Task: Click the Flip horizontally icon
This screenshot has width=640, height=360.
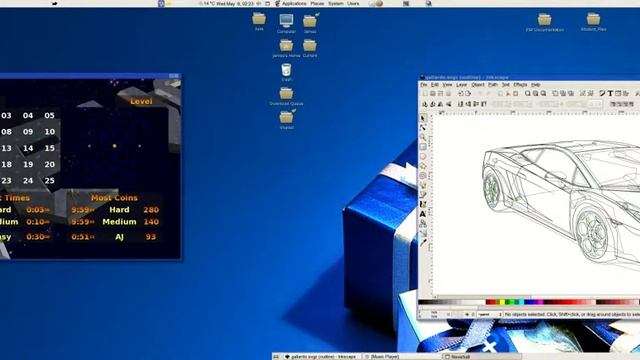Action: [x=440, y=104]
